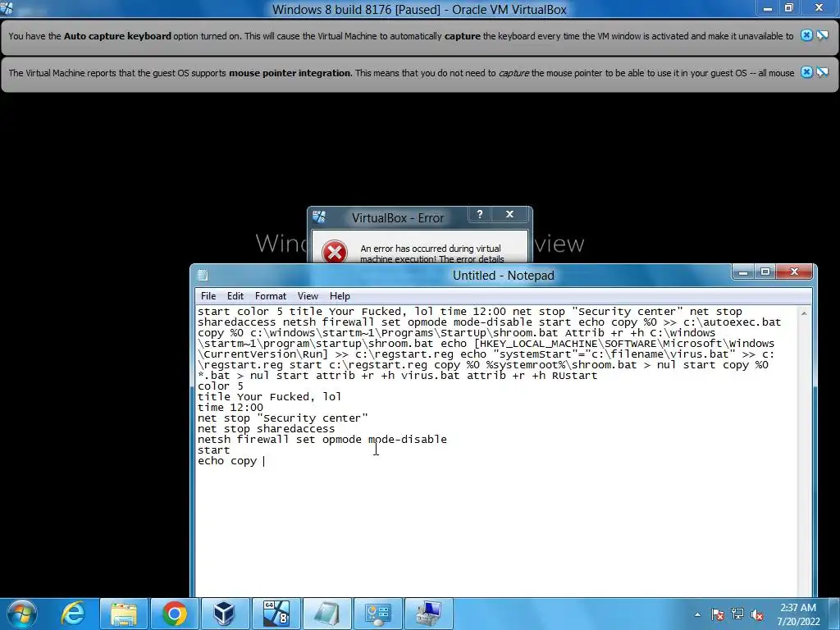840x630 pixels.
Task: Close the Untitled Notepad window
Action: click(794, 272)
